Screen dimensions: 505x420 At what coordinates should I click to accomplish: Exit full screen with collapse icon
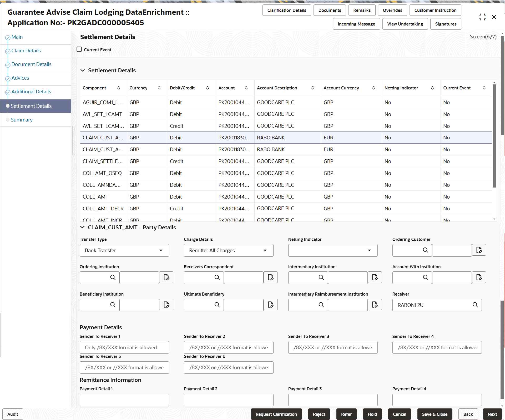pyautogui.click(x=482, y=17)
